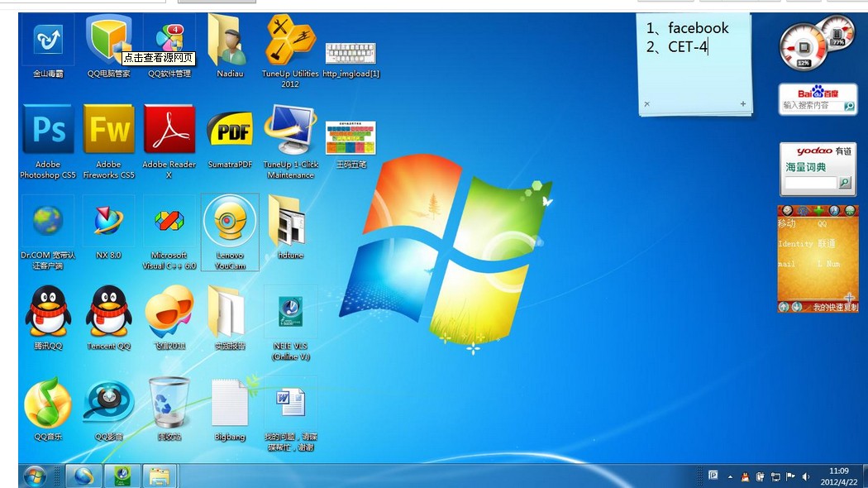
Task: Open the volume speaker tray icon
Action: [806, 476]
